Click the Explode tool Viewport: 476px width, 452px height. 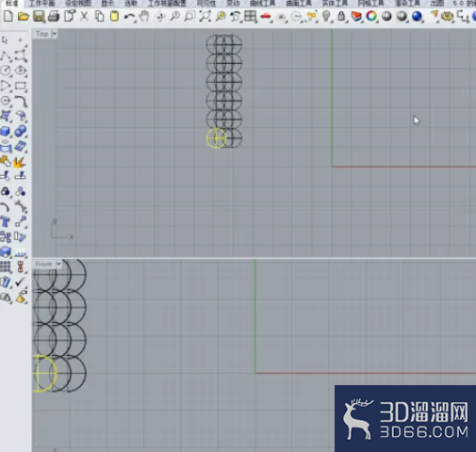(20, 161)
